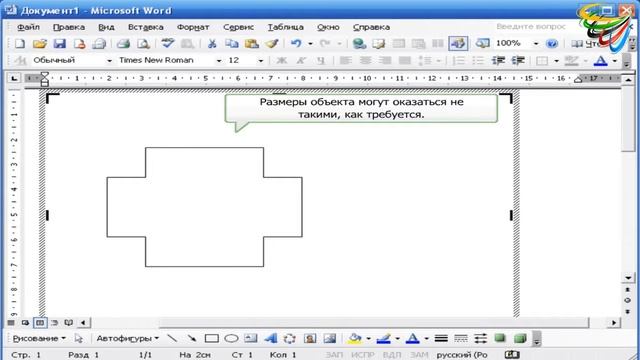Toggle the Drawing toolbar button
The image size is (640, 360).
click(x=458, y=43)
